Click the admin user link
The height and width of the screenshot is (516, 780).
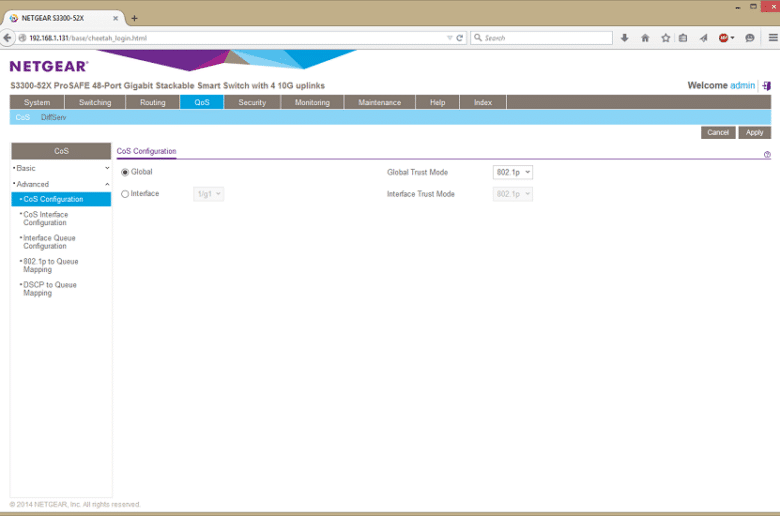point(742,86)
